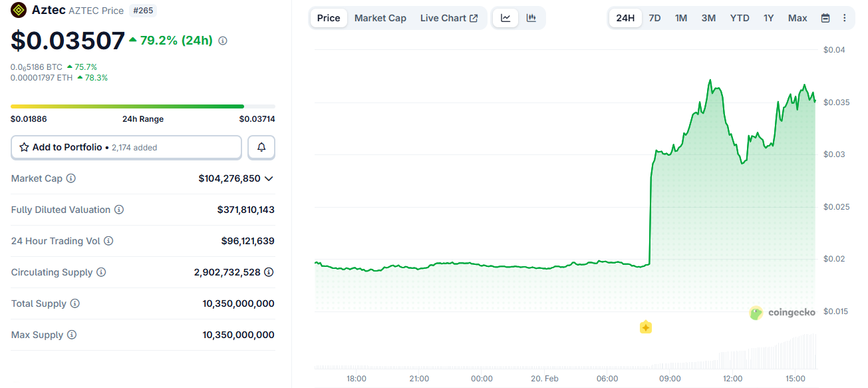The image size is (868, 388).
Task: Switch to line chart view
Action: pos(506,18)
